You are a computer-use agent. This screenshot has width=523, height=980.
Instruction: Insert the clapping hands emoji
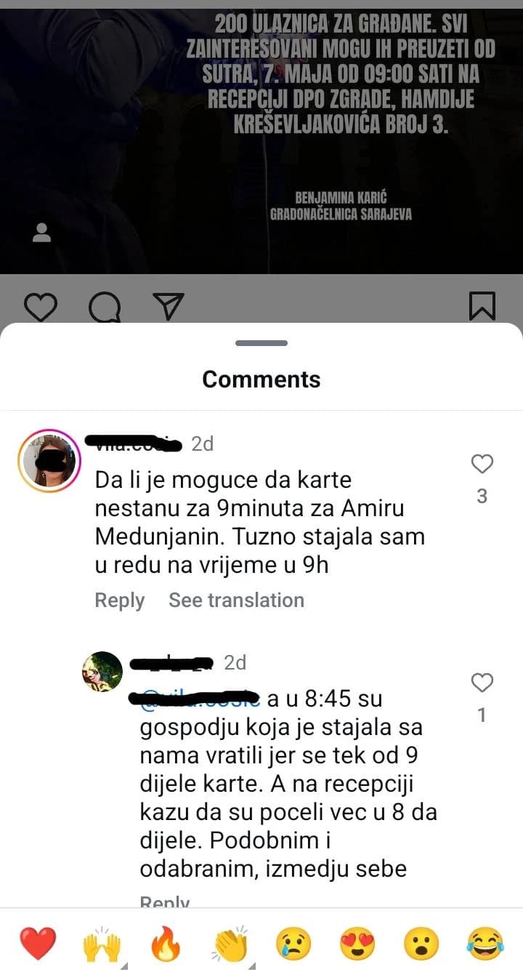(x=231, y=944)
